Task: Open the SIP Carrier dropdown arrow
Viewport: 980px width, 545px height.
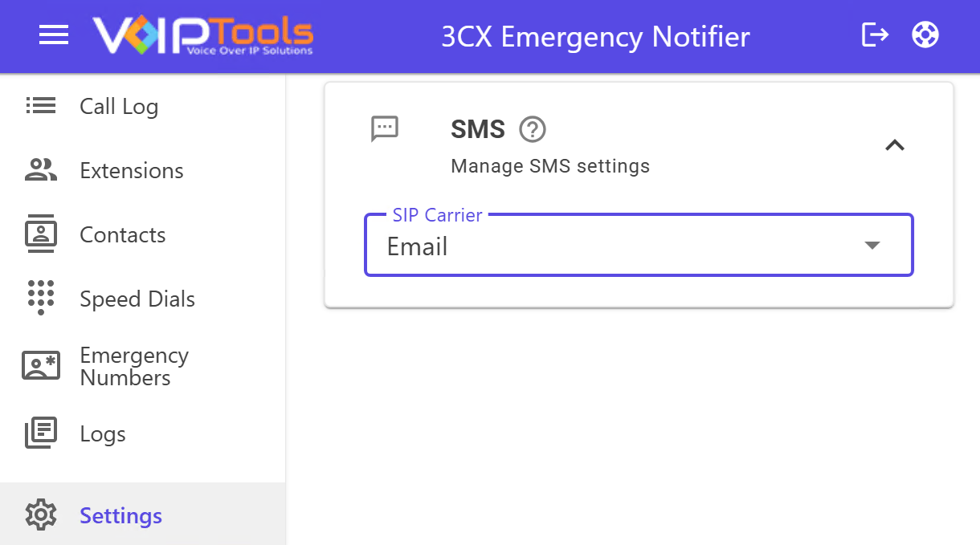Action: 872,246
